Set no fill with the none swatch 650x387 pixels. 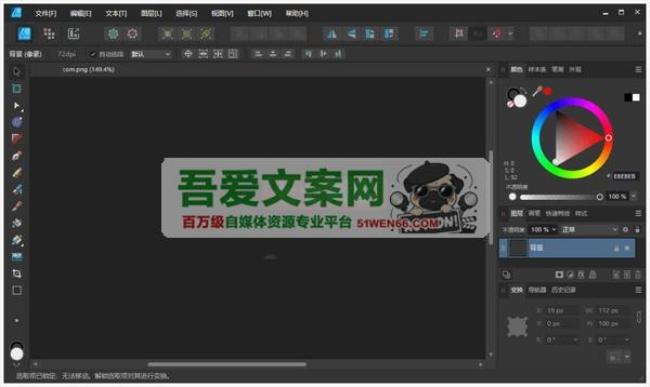click(510, 104)
